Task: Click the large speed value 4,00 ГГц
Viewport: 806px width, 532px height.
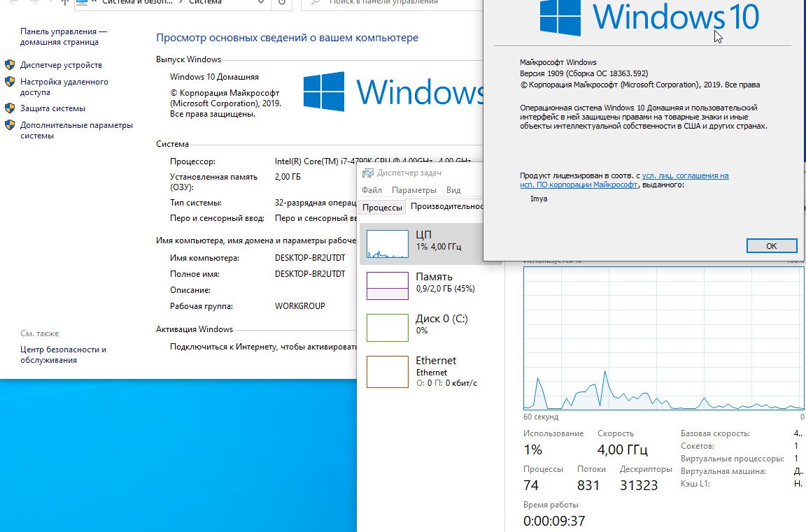Action: [x=623, y=450]
